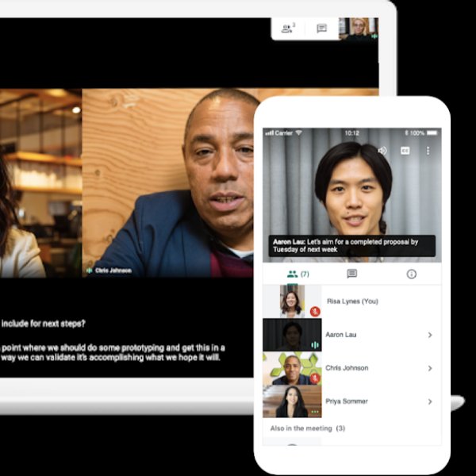
Task: Click the self-view thumbnail on laptop
Action: coord(357,28)
